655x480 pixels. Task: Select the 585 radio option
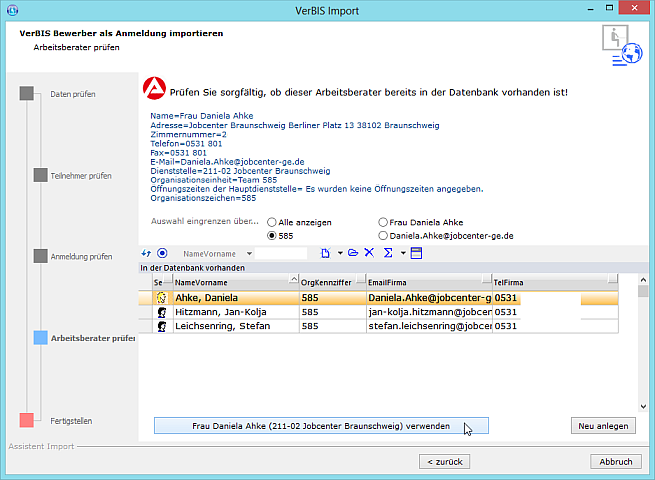click(272, 236)
